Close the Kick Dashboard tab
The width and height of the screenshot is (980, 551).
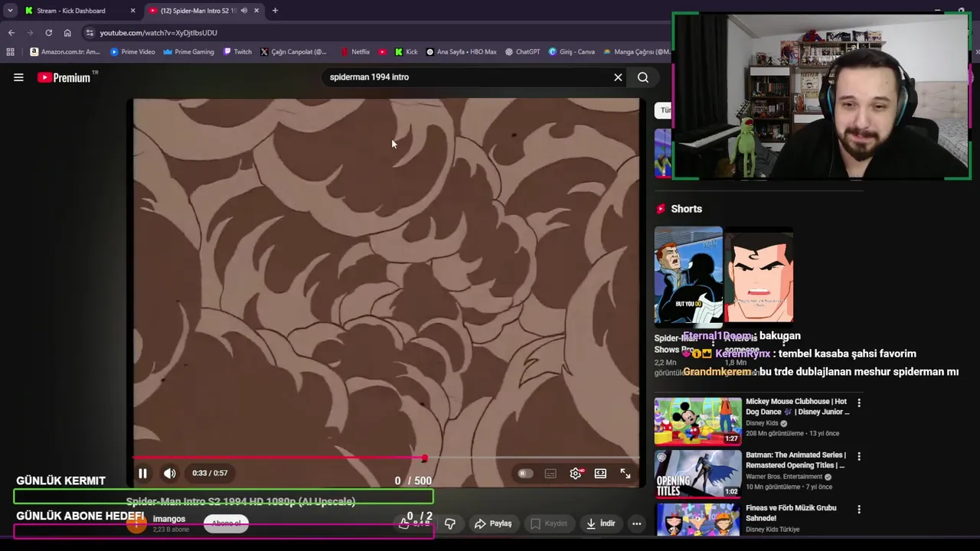coord(132,11)
